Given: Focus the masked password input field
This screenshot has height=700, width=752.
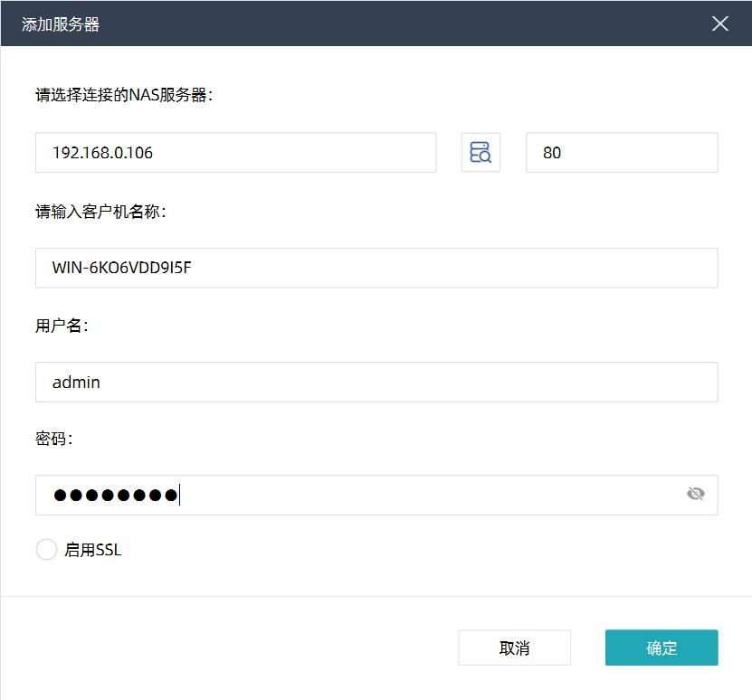Looking at the screenshot, I should (362, 495).
